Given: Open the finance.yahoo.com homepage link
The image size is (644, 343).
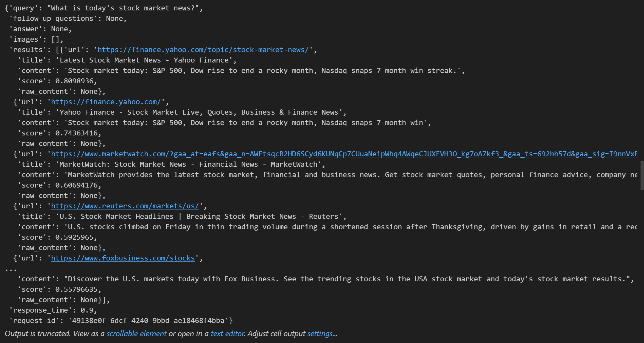Looking at the screenshot, I should 106,102.
